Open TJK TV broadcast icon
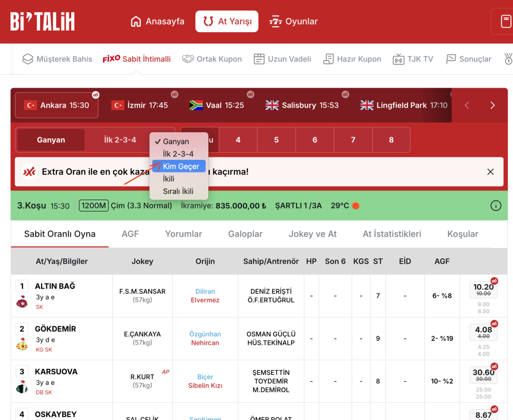513x420 pixels. tap(398, 59)
